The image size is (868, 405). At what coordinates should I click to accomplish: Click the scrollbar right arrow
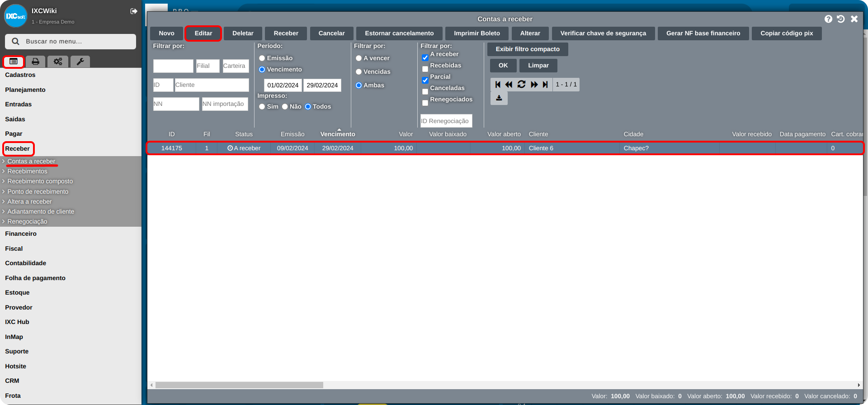click(859, 385)
